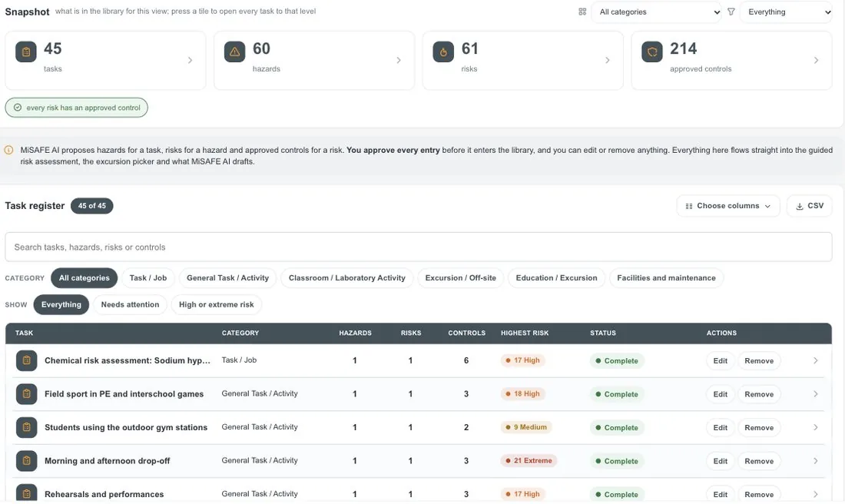845x504 pixels.
Task: Open the Everything dropdown at top right
Action: [x=787, y=12]
